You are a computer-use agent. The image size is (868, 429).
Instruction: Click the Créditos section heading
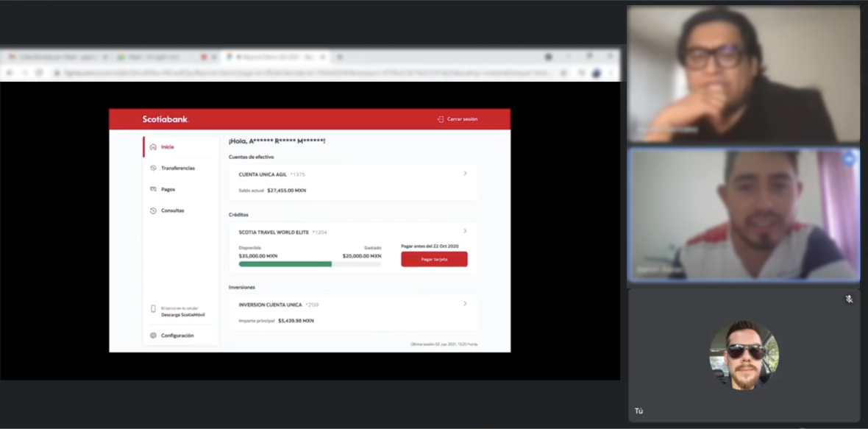[x=238, y=215]
